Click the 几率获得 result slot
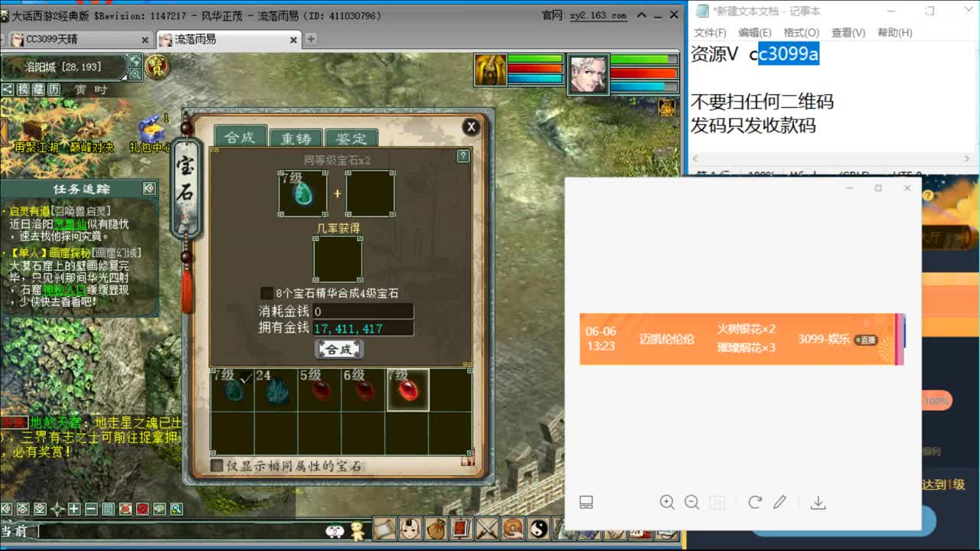Image resolution: width=980 pixels, height=551 pixels. coord(338,259)
